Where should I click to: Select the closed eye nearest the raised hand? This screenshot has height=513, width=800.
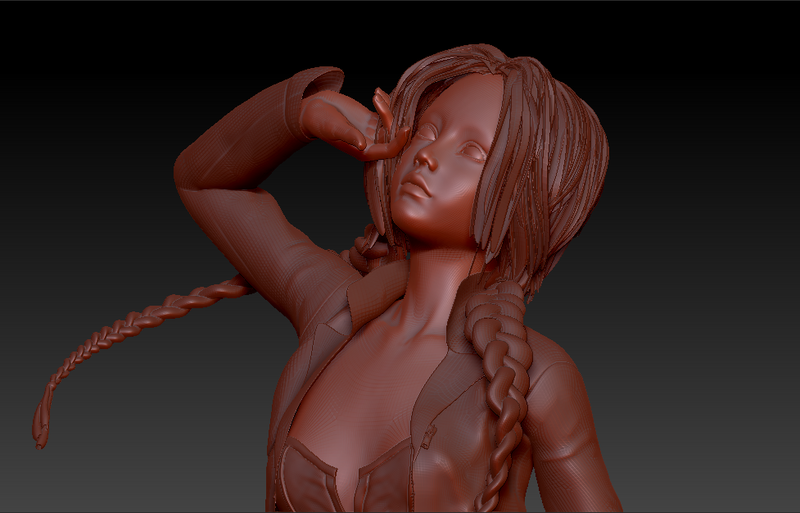point(424,133)
